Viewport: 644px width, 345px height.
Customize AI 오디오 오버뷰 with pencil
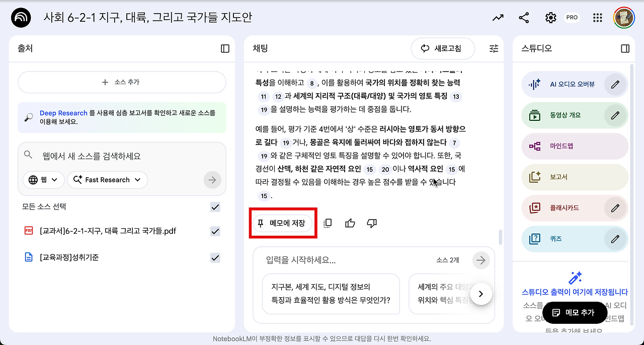pos(615,84)
